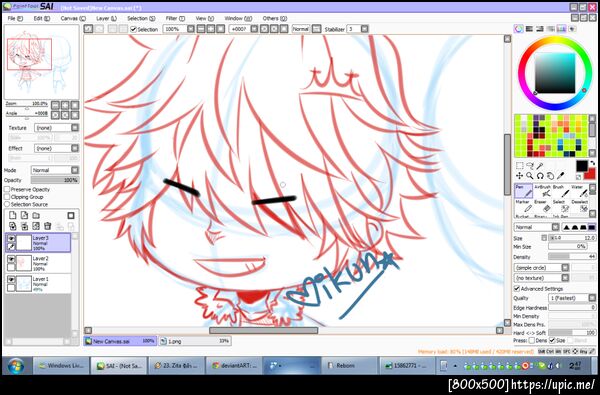Toggle the swatches panel icon
The height and width of the screenshot is (395, 600).
click(x=561, y=29)
